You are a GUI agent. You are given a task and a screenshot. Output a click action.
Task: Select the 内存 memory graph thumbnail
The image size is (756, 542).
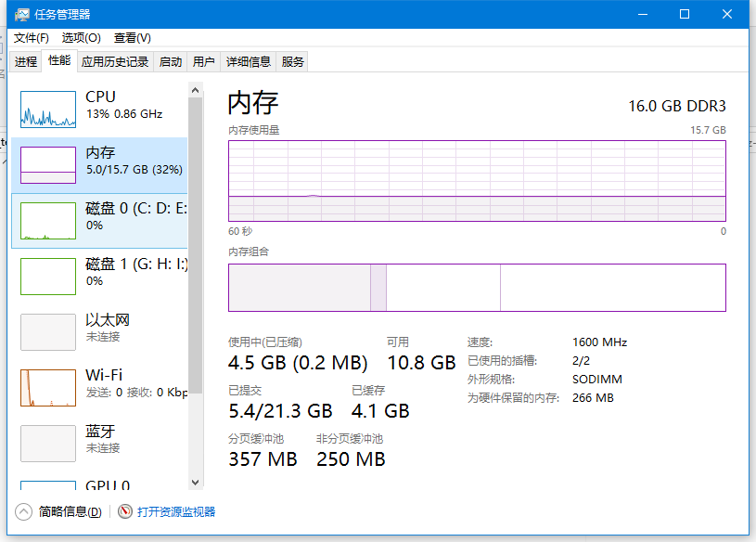click(x=48, y=165)
